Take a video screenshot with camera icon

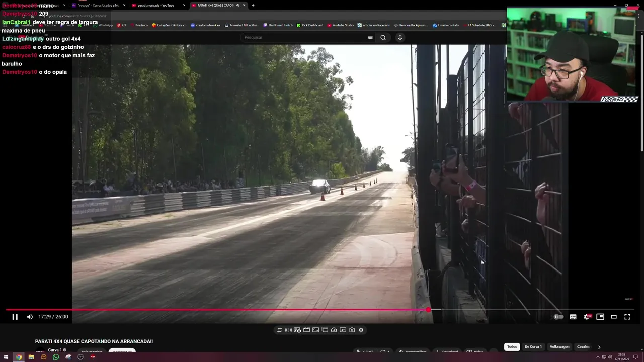pyautogui.click(x=352, y=330)
